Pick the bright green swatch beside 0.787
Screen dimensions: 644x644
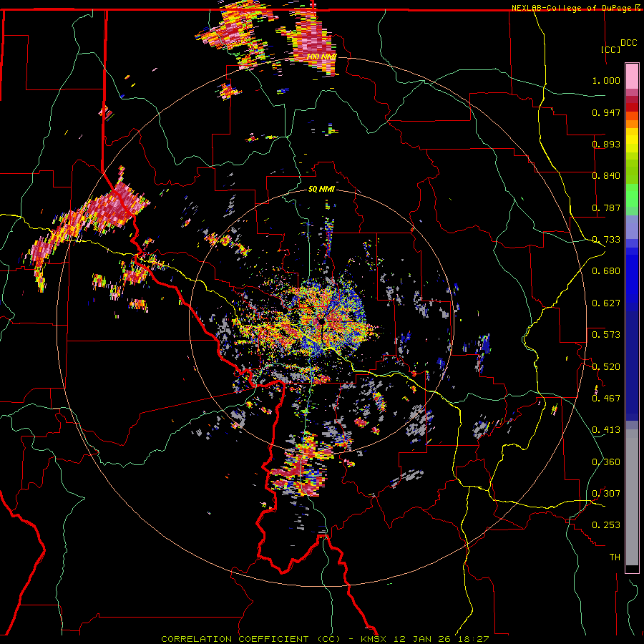[x=632, y=199]
